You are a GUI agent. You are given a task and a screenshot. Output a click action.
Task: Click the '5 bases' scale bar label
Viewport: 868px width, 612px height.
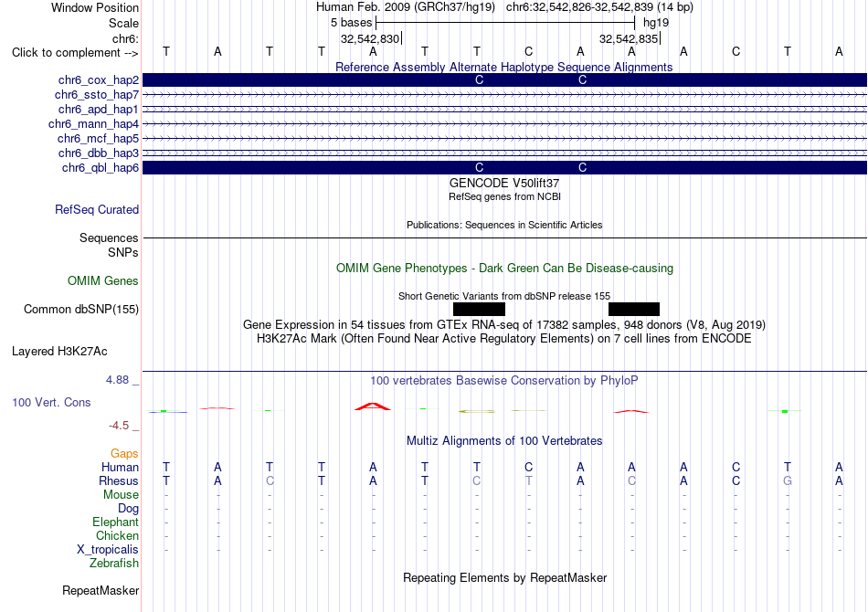coord(351,23)
